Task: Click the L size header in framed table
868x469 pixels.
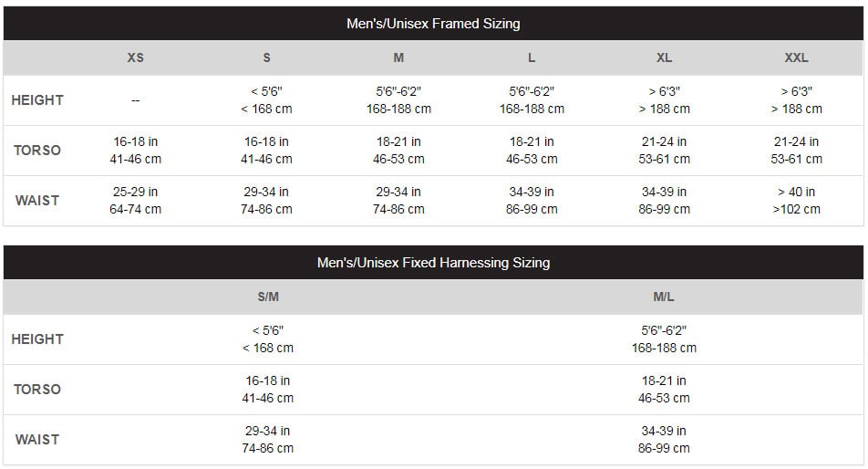Action: (532, 57)
